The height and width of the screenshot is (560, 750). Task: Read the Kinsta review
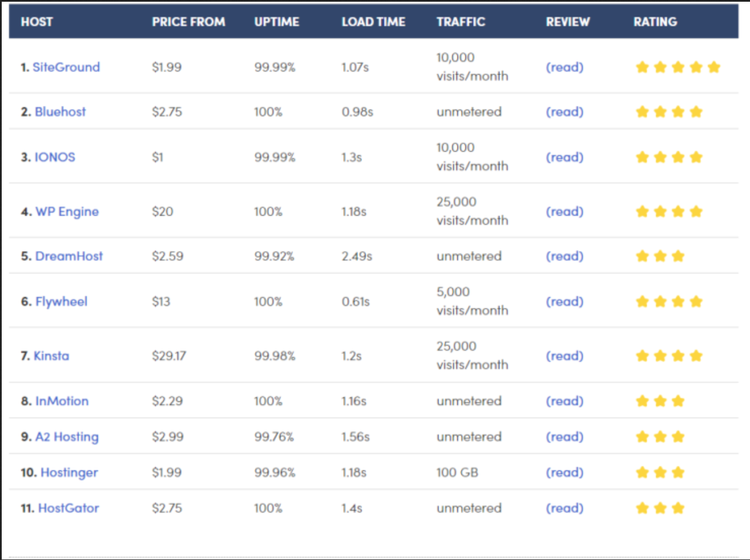564,356
